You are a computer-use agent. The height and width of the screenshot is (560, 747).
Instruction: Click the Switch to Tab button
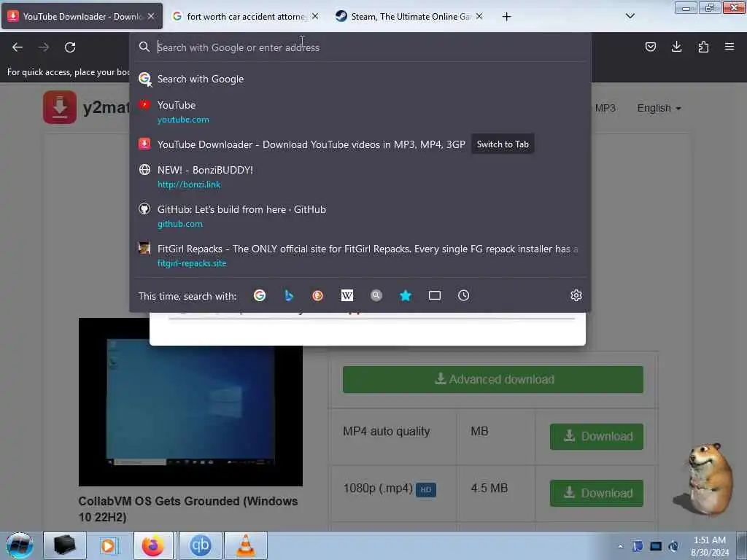pyautogui.click(x=503, y=144)
